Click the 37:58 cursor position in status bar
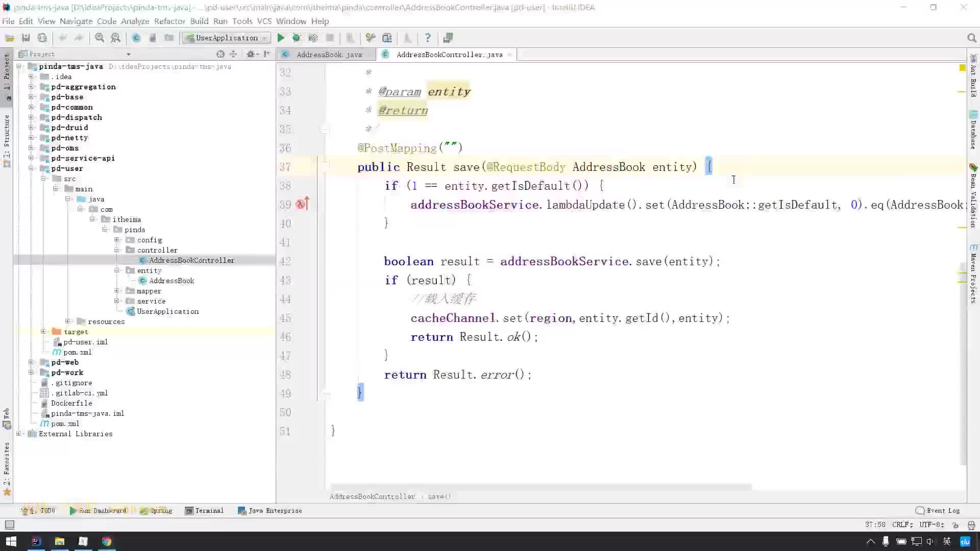The image size is (980, 551). click(875, 524)
